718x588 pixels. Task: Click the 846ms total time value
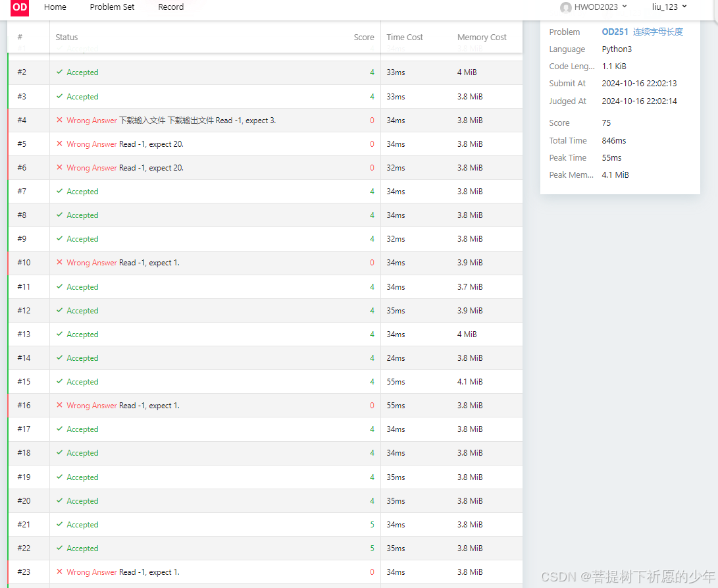click(614, 141)
